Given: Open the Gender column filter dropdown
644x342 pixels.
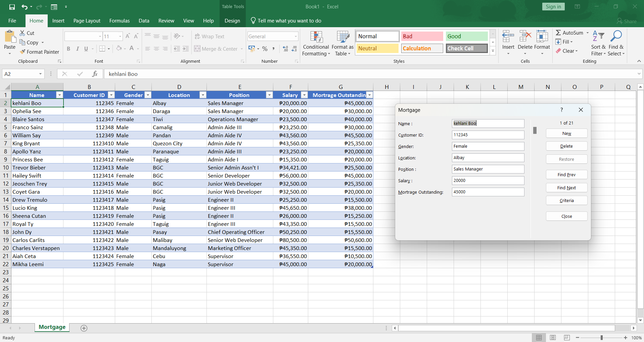Looking at the screenshot, I should (148, 95).
